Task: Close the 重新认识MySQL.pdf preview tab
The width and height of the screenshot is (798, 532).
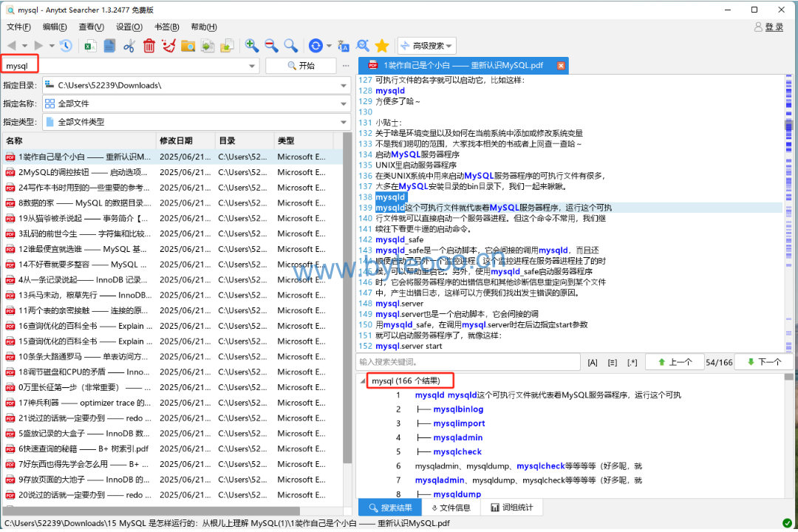Action: tap(561, 66)
